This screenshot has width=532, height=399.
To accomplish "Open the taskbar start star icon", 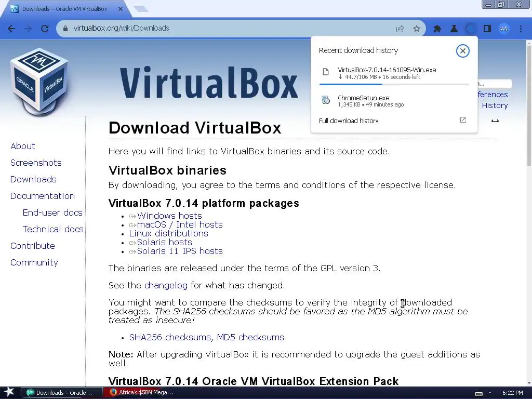I will pyautogui.click(x=9, y=392).
